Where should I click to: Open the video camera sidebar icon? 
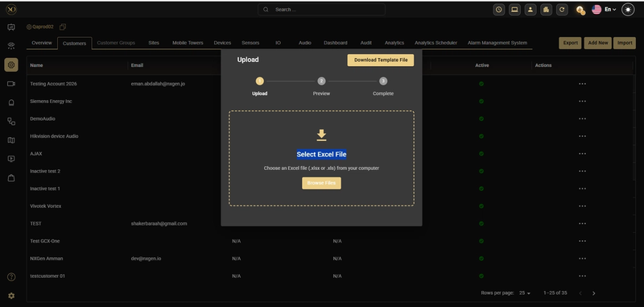point(11,84)
